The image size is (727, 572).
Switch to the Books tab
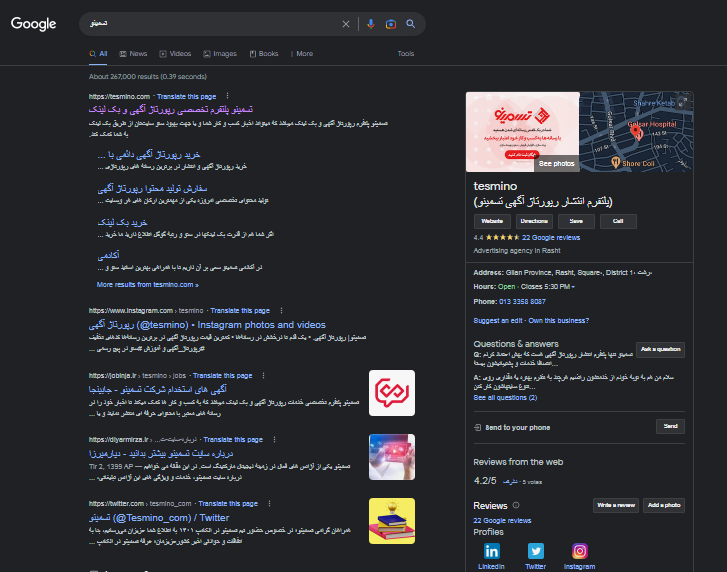pos(264,54)
